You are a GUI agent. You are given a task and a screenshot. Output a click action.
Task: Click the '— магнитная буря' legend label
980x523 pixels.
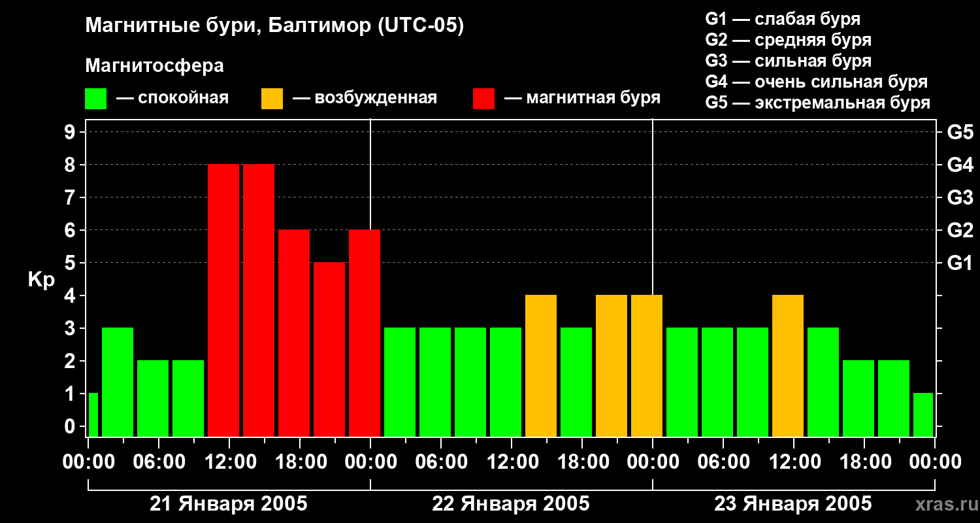(x=582, y=99)
